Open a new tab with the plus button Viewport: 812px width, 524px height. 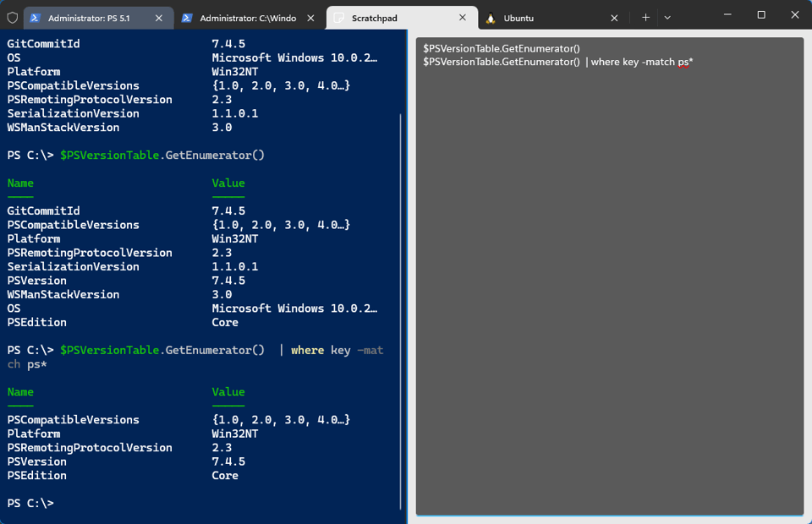tap(645, 18)
